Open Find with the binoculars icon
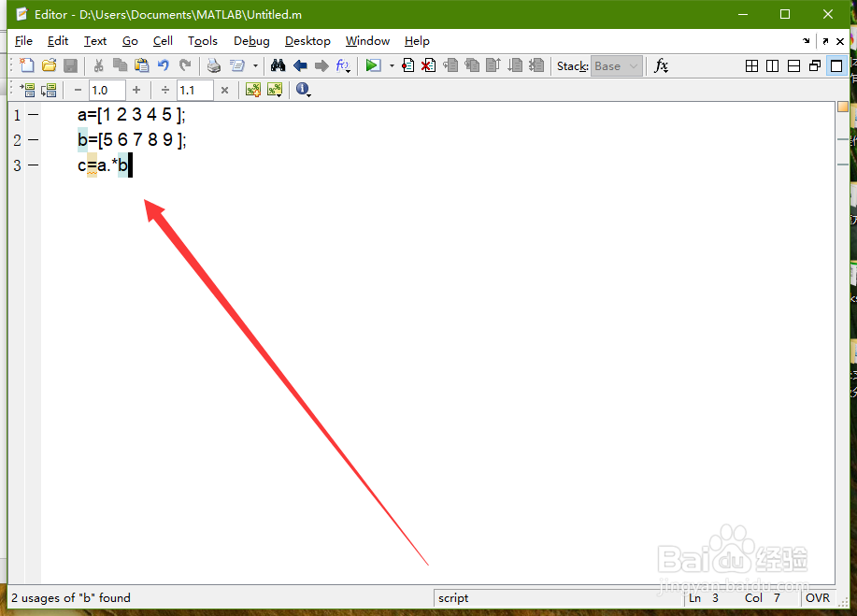Screen dimensions: 857x616 [278, 65]
